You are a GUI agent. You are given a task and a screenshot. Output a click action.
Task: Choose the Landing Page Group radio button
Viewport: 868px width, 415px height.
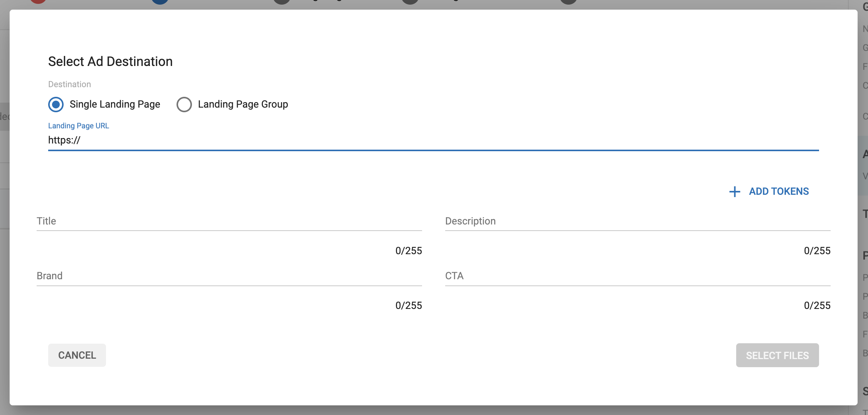pos(184,105)
